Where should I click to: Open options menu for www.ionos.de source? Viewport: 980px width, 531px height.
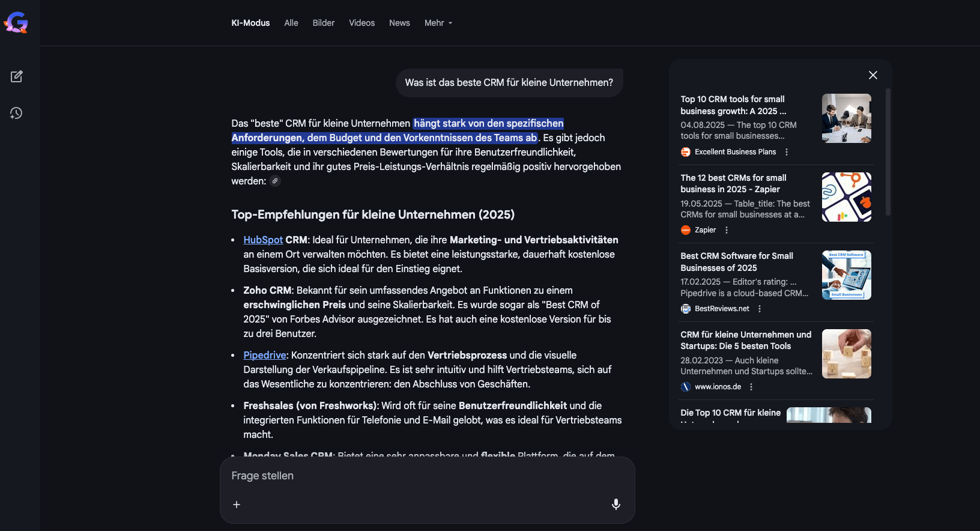[x=751, y=387]
